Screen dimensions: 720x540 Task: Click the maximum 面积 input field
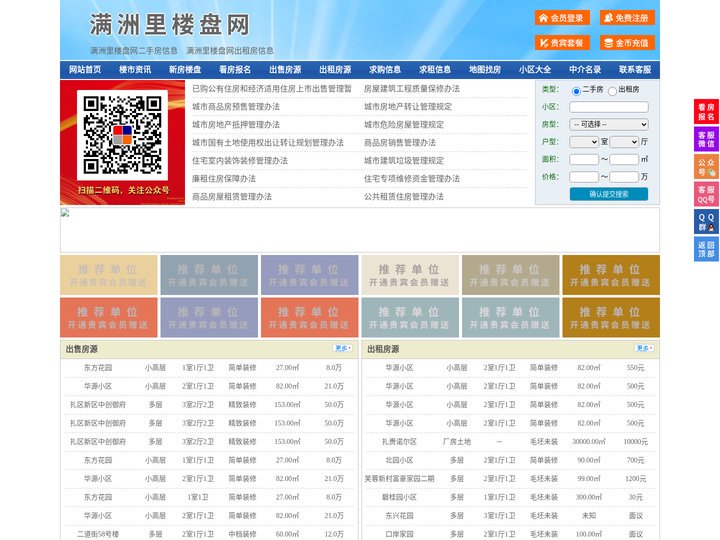624,159
